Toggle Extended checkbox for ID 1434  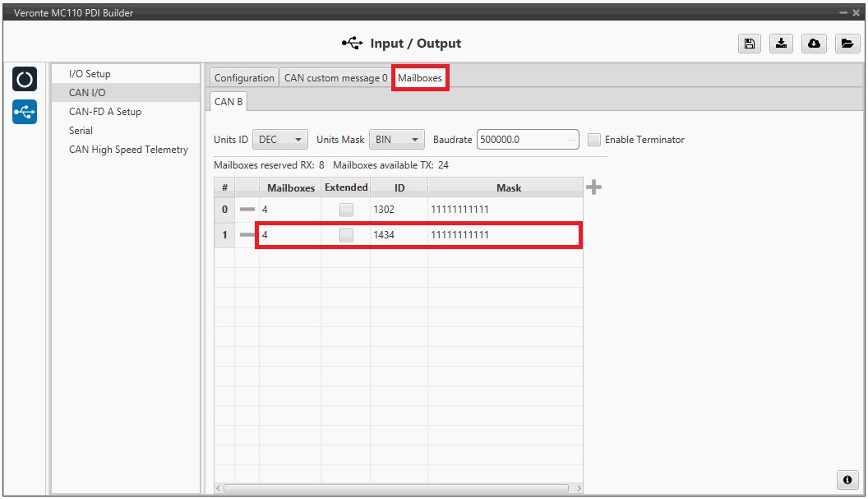click(346, 235)
